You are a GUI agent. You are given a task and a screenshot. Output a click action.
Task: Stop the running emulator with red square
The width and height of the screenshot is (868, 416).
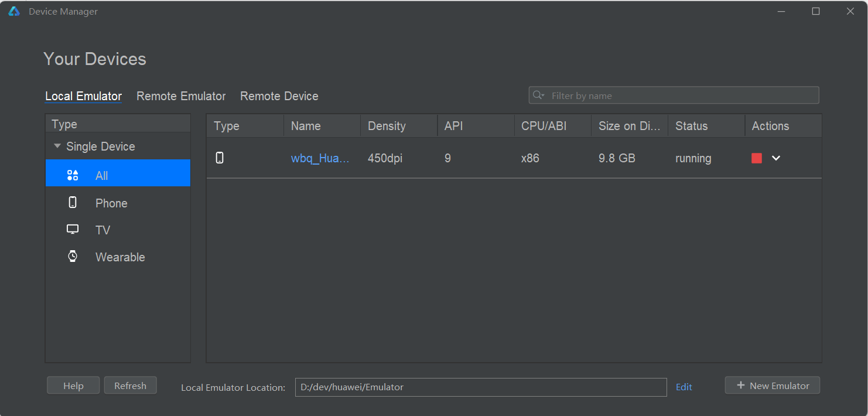click(757, 158)
